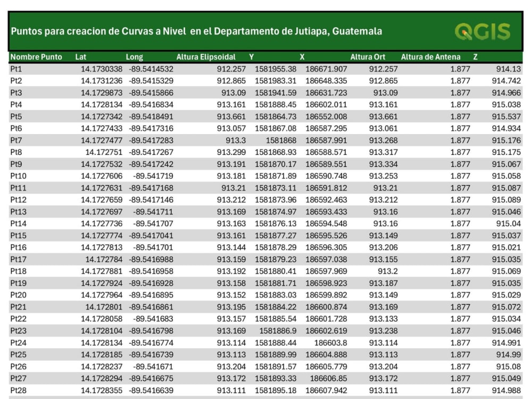The image size is (532, 399).
Task: Select the 'Lat' column header
Action: pos(80,57)
